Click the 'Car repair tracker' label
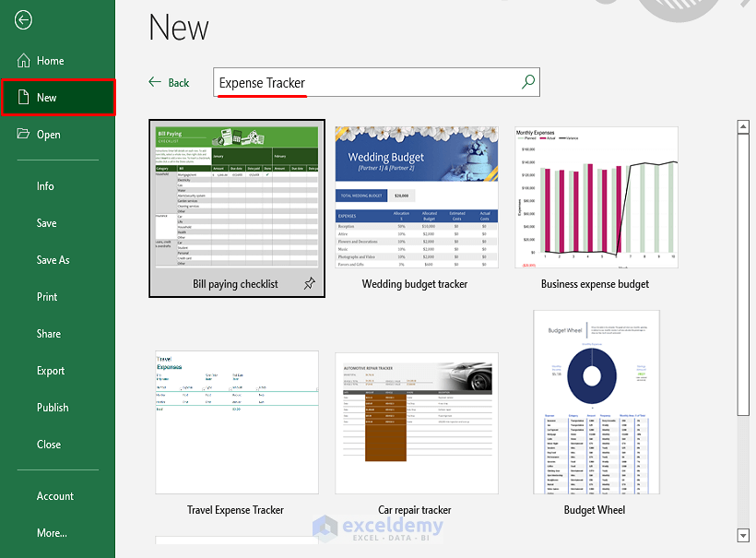Screen dimensions: 756x558 415,510
